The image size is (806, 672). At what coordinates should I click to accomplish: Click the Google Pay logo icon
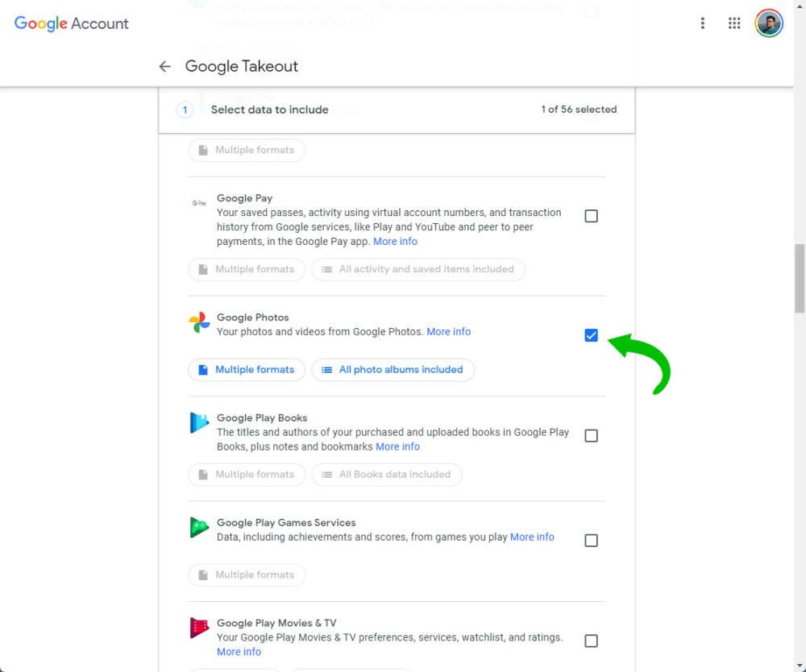[199, 203]
